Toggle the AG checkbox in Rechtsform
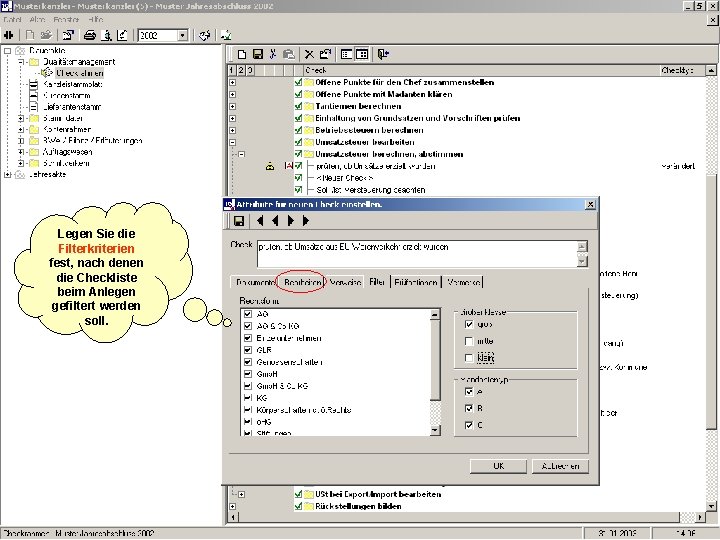 point(248,314)
